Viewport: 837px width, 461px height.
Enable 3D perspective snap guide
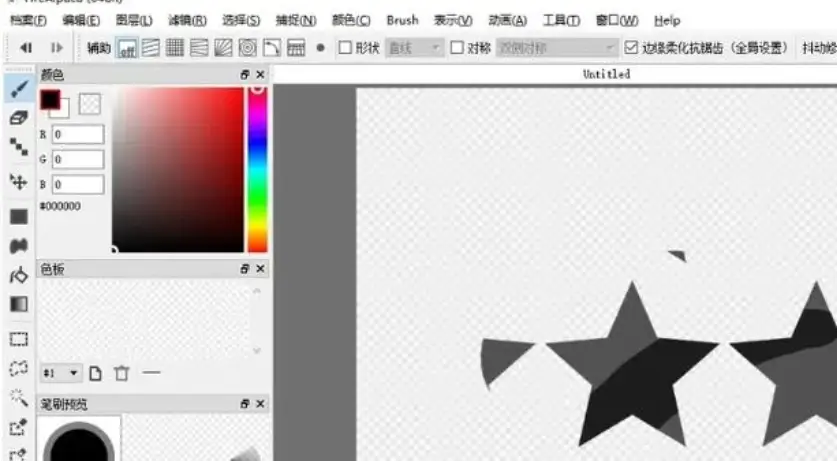[296, 48]
